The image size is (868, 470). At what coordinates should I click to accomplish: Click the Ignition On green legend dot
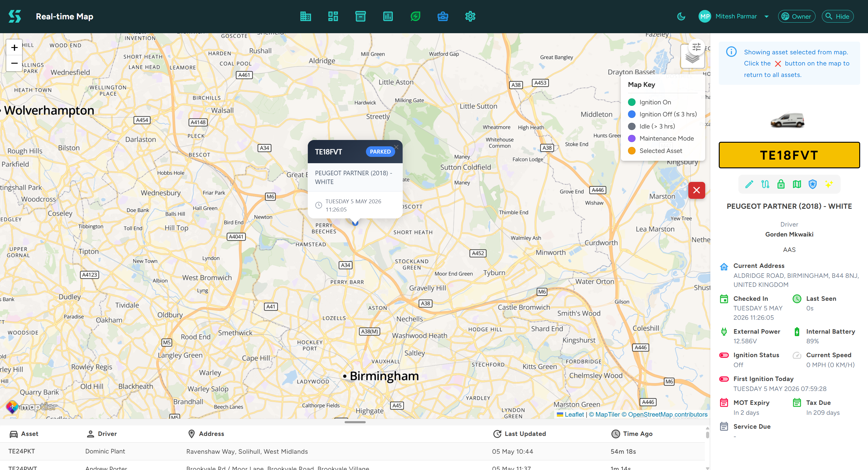(632, 102)
